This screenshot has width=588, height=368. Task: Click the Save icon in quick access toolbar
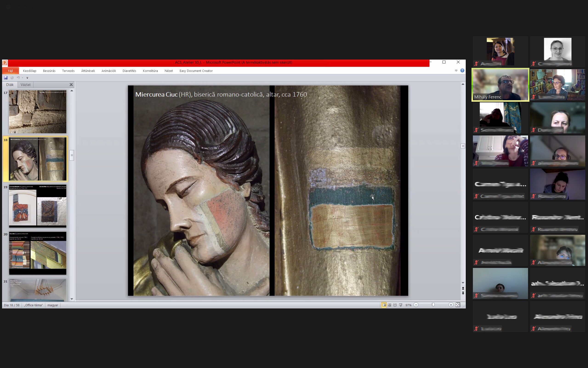coord(6,78)
